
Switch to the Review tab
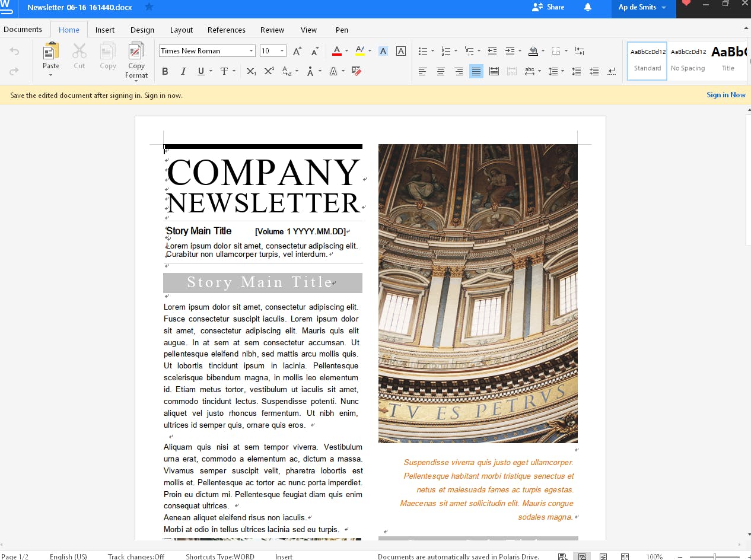point(272,30)
